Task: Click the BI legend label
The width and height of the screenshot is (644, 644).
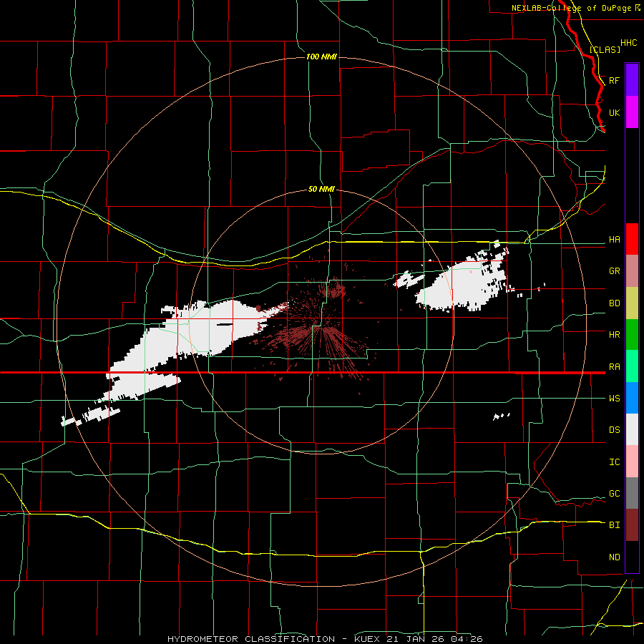Action: [615, 525]
